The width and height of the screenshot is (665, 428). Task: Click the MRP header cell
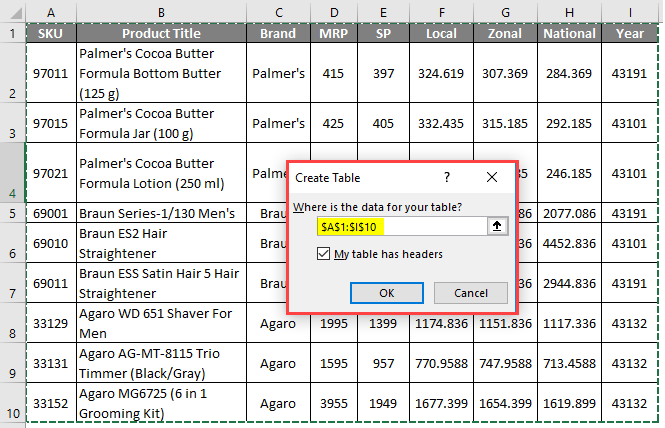pos(334,33)
